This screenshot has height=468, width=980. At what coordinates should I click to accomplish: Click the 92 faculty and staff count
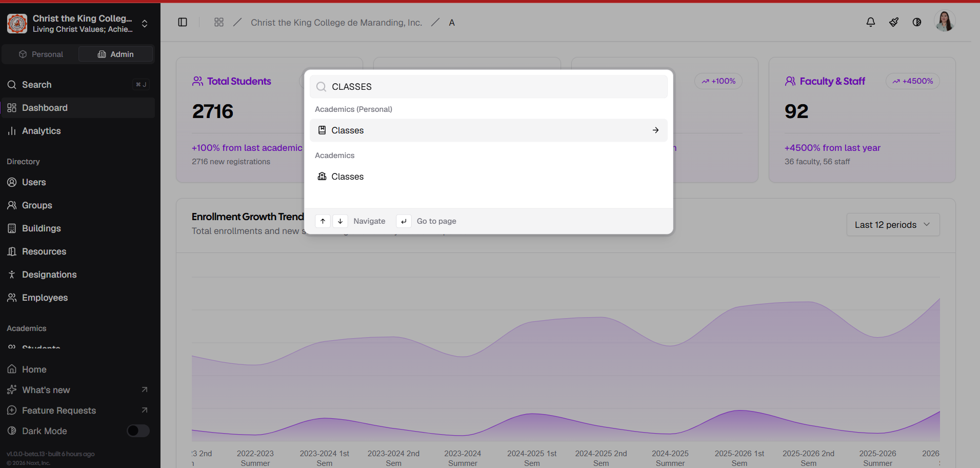pos(796,111)
